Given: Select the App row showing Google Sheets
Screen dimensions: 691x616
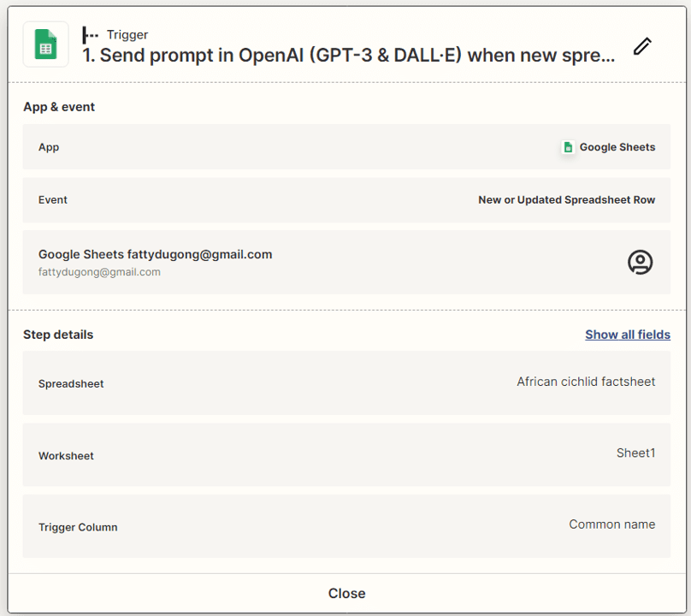Looking at the screenshot, I should point(347,147).
